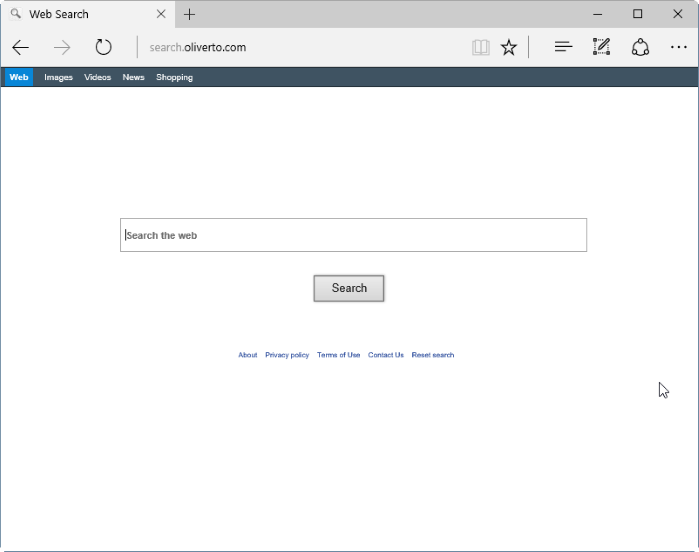Open the More actions ellipsis menu
Viewport: 699px width, 552px height.
pos(678,47)
